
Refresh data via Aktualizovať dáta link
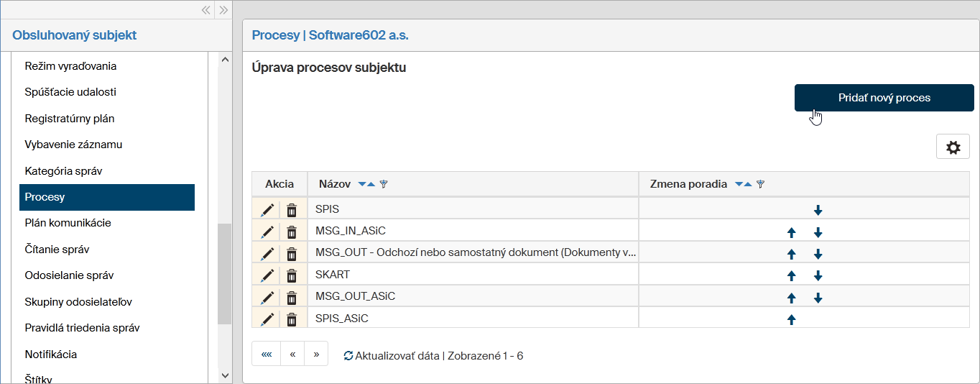[392, 356]
